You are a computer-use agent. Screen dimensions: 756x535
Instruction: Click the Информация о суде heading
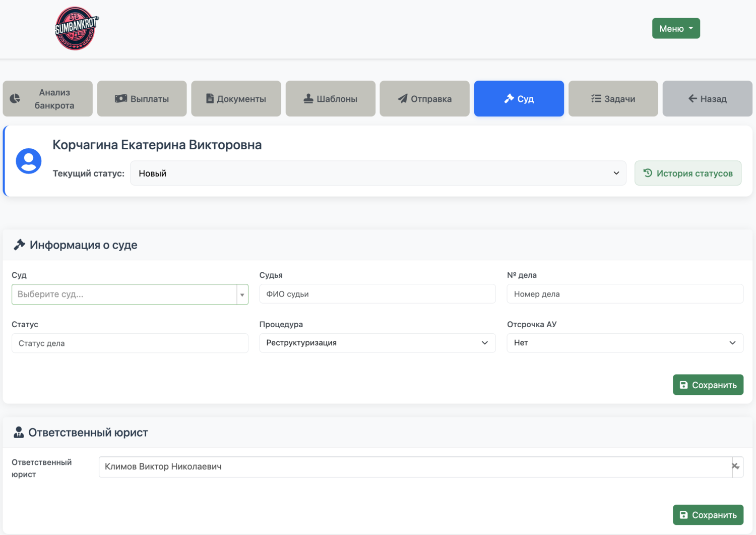click(84, 245)
